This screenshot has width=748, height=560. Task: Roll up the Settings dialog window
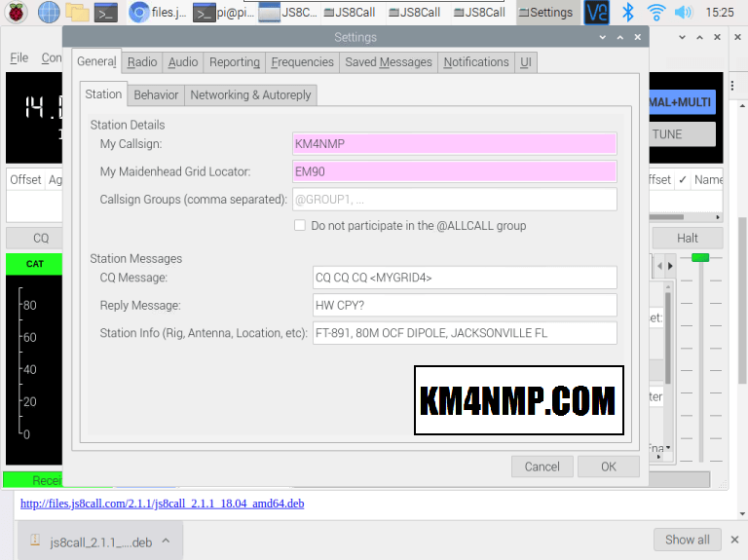coord(596,37)
